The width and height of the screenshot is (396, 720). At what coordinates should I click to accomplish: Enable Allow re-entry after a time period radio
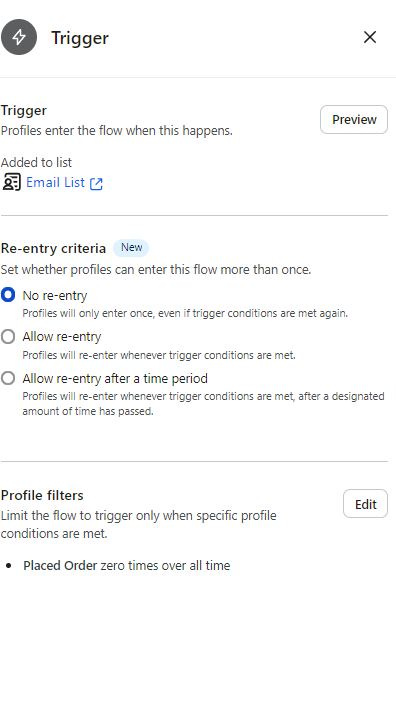8,378
